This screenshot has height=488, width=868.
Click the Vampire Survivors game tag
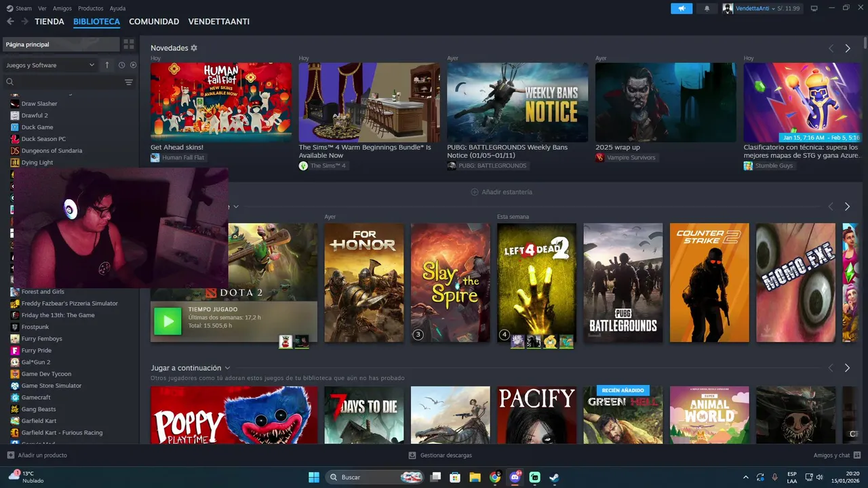(627, 157)
